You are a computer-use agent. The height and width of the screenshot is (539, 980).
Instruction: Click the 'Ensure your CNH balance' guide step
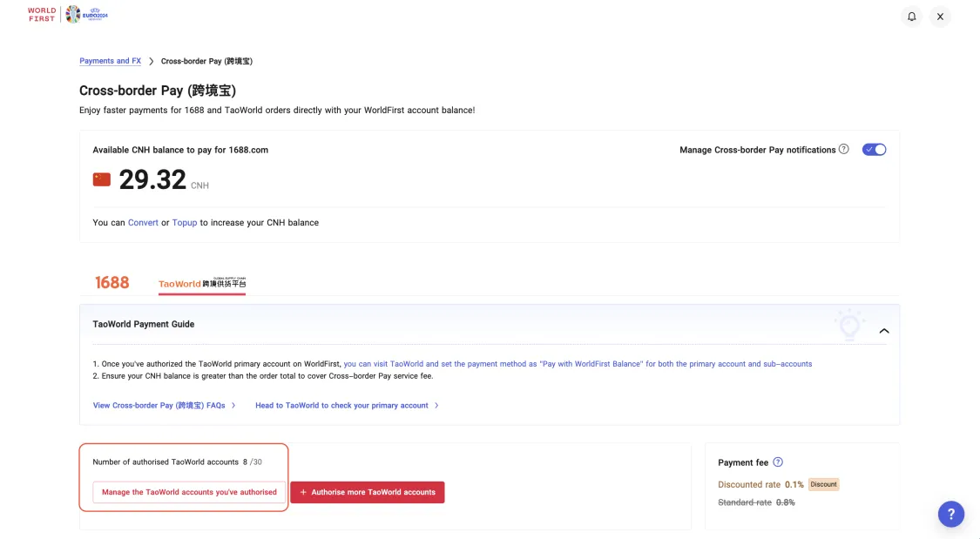tap(262, 376)
